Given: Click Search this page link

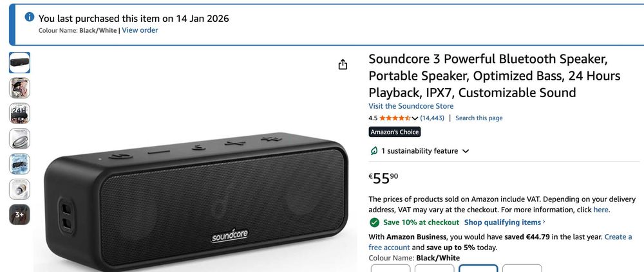Looking at the screenshot, I should click(479, 118).
